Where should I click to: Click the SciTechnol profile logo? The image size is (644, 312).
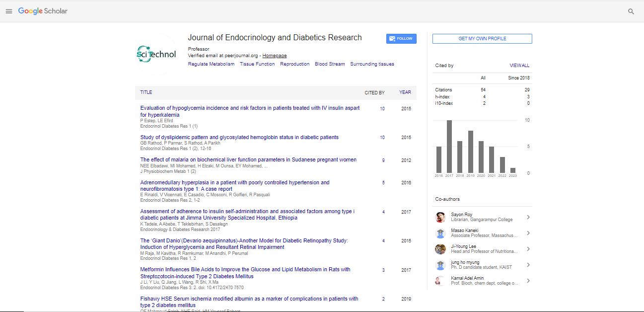156,54
